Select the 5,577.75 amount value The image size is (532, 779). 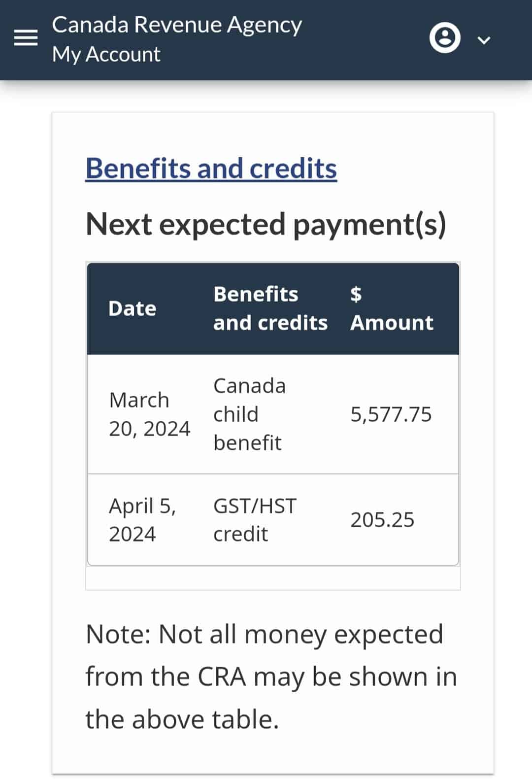pyautogui.click(x=391, y=414)
